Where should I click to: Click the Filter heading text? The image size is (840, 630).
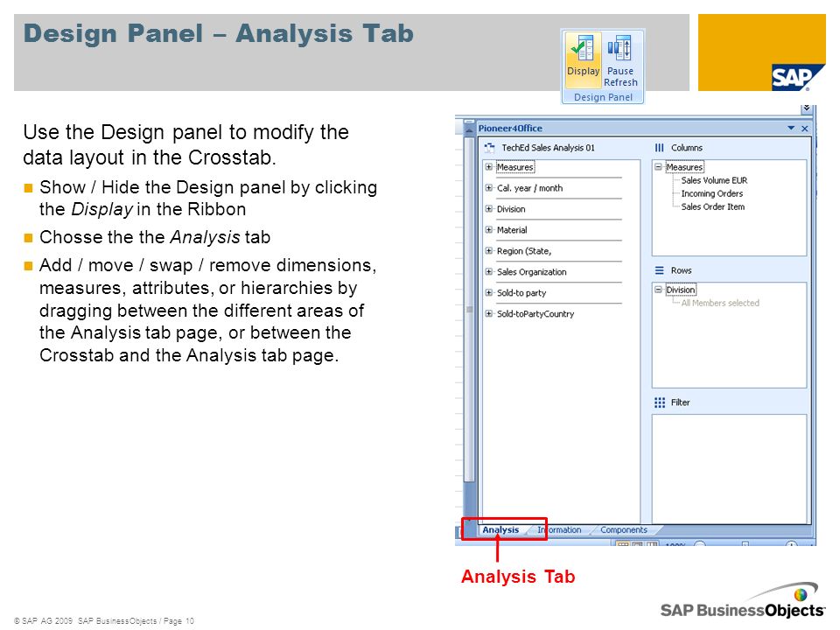[680, 402]
